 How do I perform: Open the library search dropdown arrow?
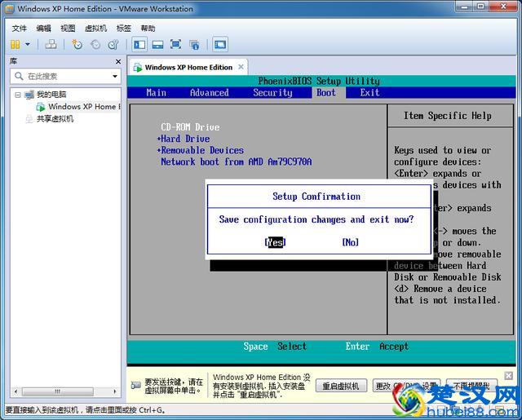115,76
